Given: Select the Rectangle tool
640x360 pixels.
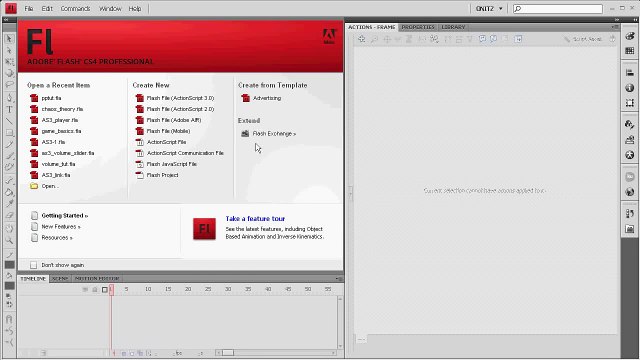Looking at the screenshot, I should (9, 133).
